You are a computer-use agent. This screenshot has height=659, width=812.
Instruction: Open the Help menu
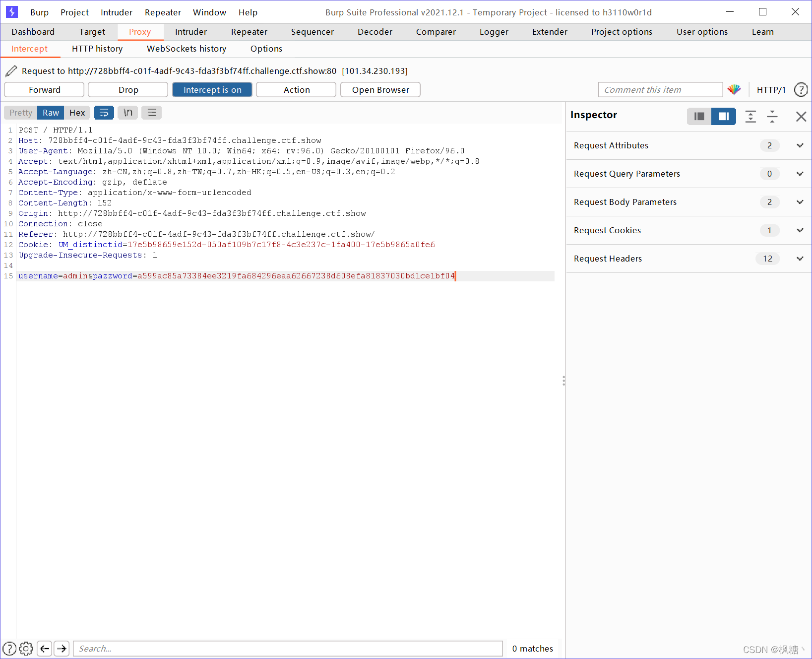[248, 12]
